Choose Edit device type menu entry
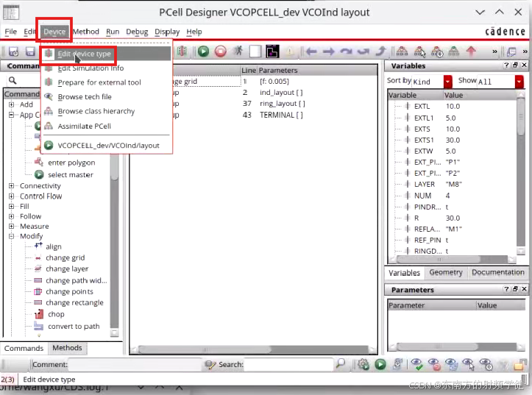Image resolution: width=532 pixels, height=395 pixels. coord(106,54)
